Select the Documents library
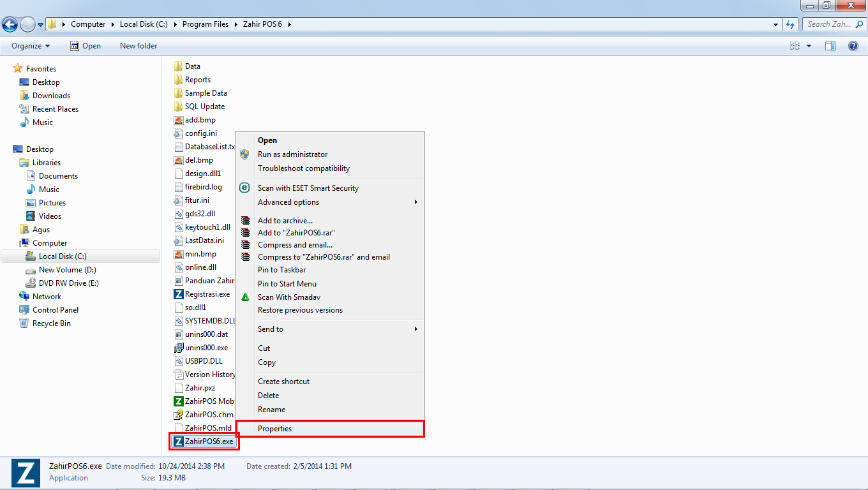This screenshot has height=490, width=868. coord(52,176)
